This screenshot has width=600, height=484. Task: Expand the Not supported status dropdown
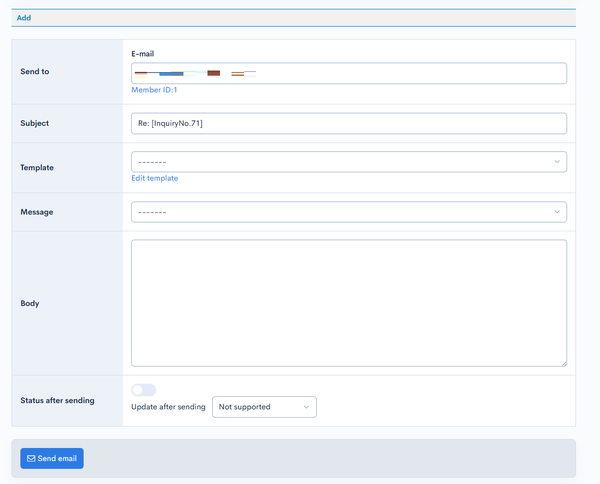pos(264,407)
